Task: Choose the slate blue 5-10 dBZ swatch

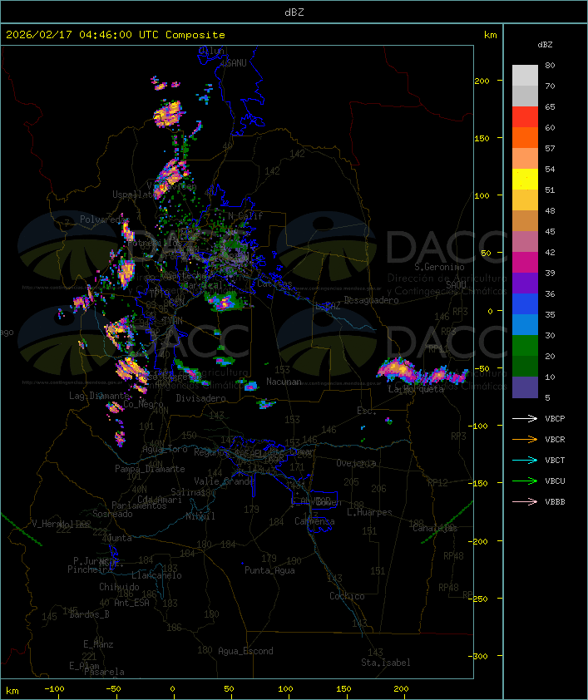Action: coord(525,387)
